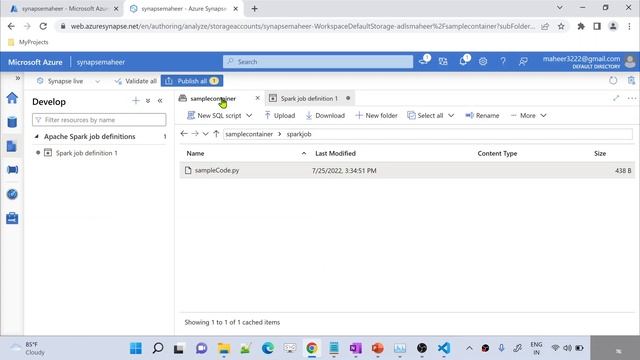
Task: Select the sampleCode.py file row
Action: (x=407, y=170)
